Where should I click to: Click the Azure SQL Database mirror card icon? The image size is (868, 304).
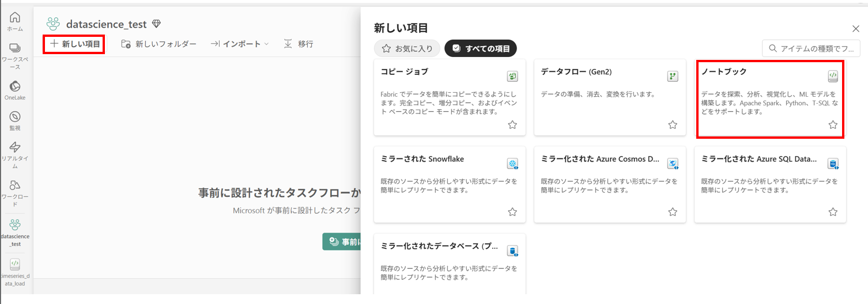[x=832, y=164]
